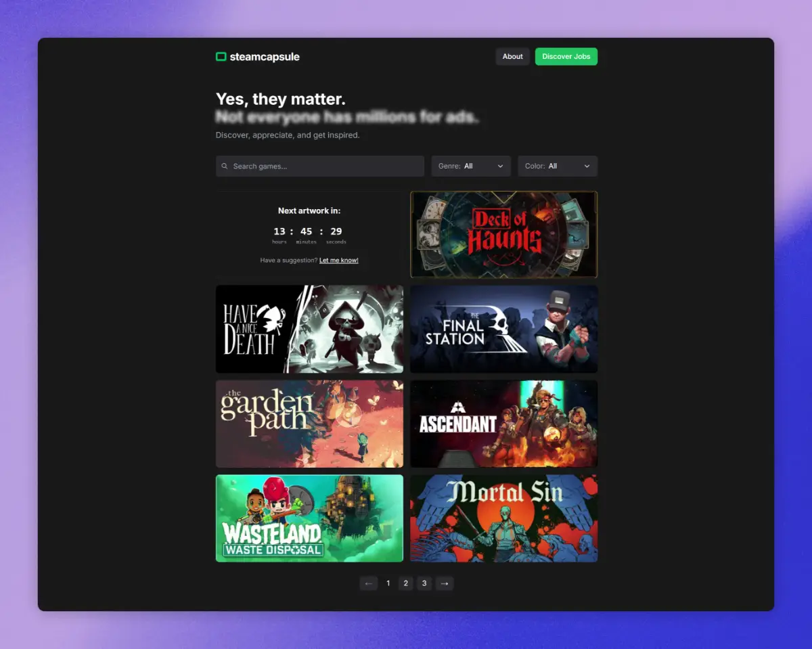
Task: Open the Genre filter dropdown
Action: pos(470,166)
